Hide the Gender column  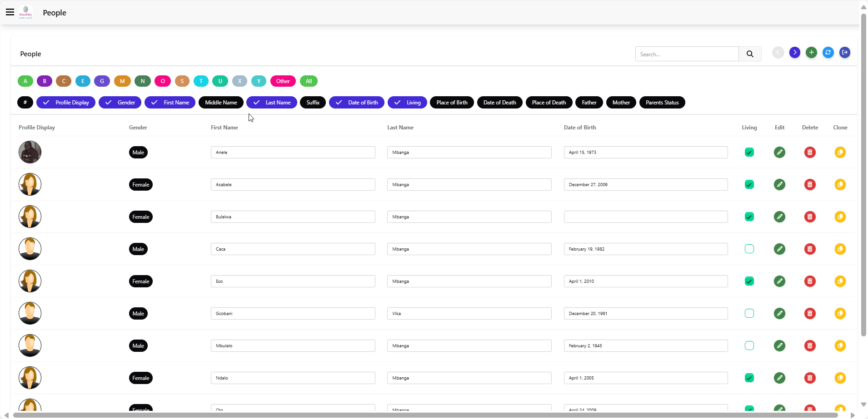120,103
